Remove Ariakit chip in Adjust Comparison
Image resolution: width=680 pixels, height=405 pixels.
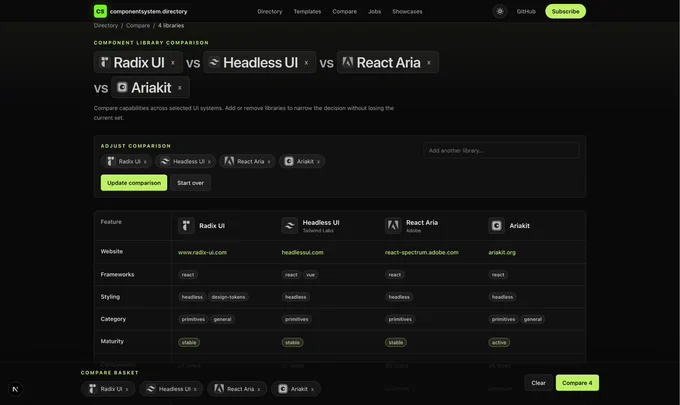click(x=318, y=162)
